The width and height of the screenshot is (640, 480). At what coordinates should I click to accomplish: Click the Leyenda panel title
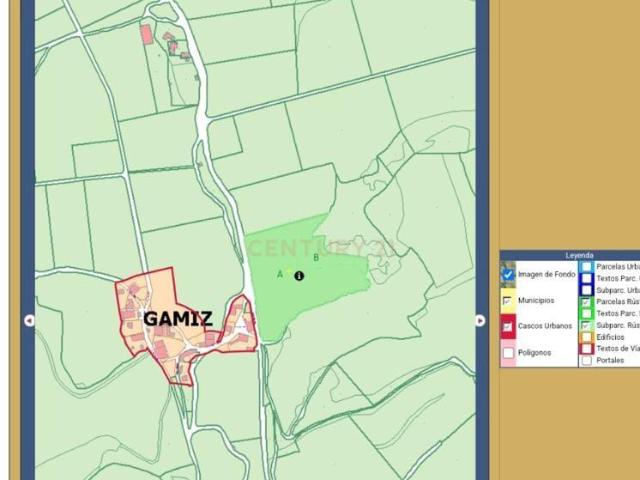pos(579,256)
